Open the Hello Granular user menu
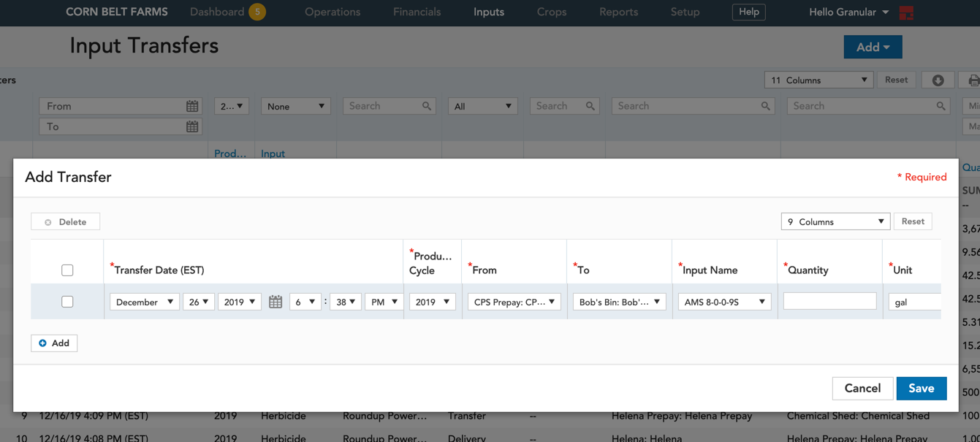The height and width of the screenshot is (442, 980). click(849, 12)
